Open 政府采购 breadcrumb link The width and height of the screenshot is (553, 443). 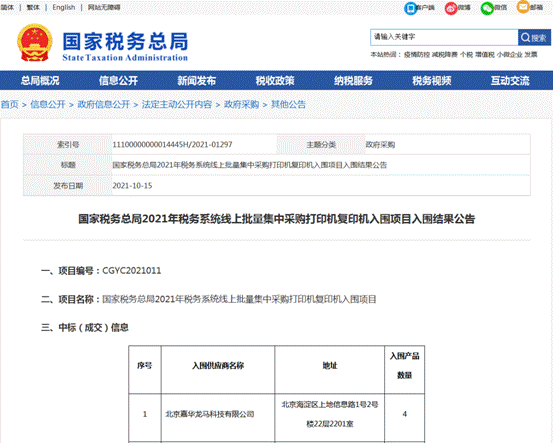[242, 104]
